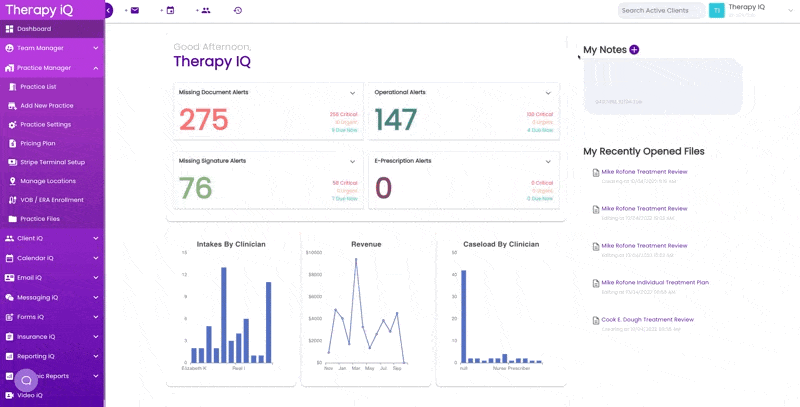The width and height of the screenshot is (800, 407).
Task: Open the Therapy IQ account dropdown
Action: [791, 10]
